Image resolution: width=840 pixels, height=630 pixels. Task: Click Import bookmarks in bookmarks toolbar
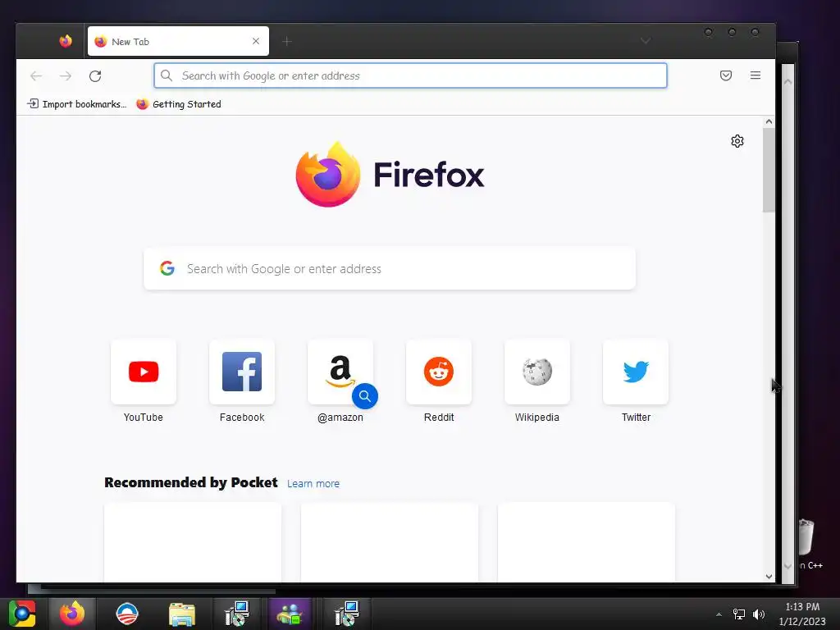pos(77,104)
